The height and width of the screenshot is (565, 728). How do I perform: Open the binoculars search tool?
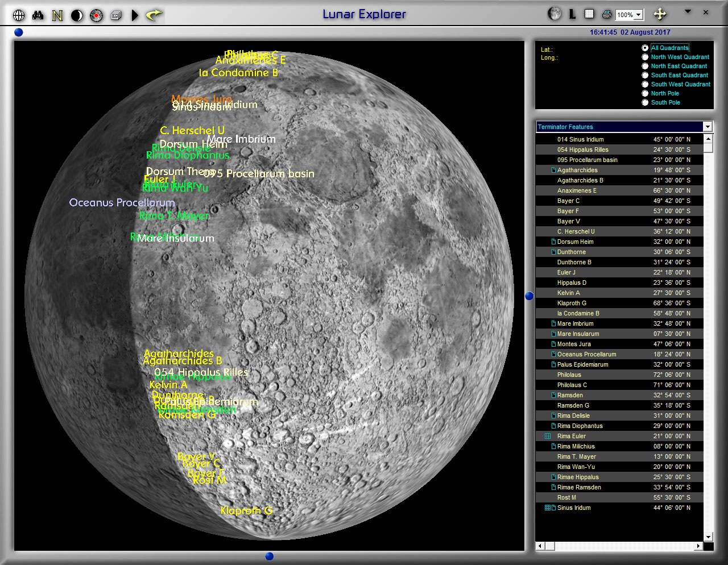tap(38, 15)
